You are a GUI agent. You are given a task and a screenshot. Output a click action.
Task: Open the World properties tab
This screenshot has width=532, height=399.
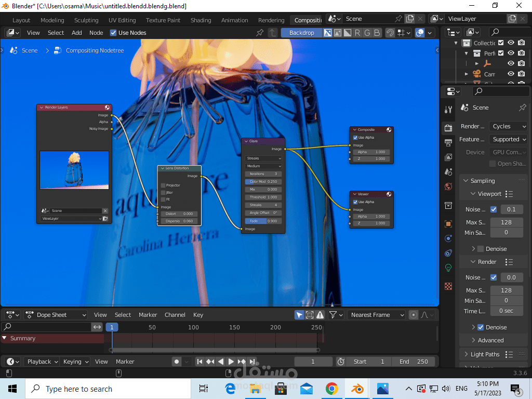(448, 187)
